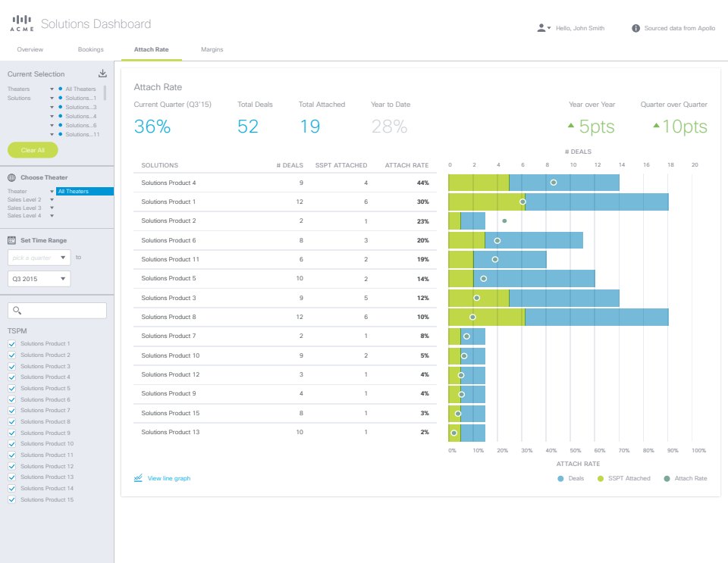The height and width of the screenshot is (563, 728).
Task: Open the 'pick a quarter' dropdown
Action: (x=39, y=258)
